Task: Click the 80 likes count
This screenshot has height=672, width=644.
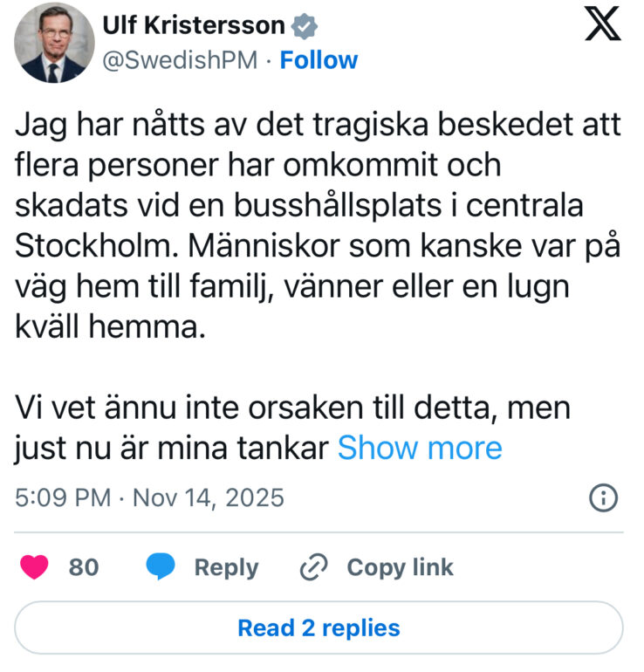Action: coord(84,567)
